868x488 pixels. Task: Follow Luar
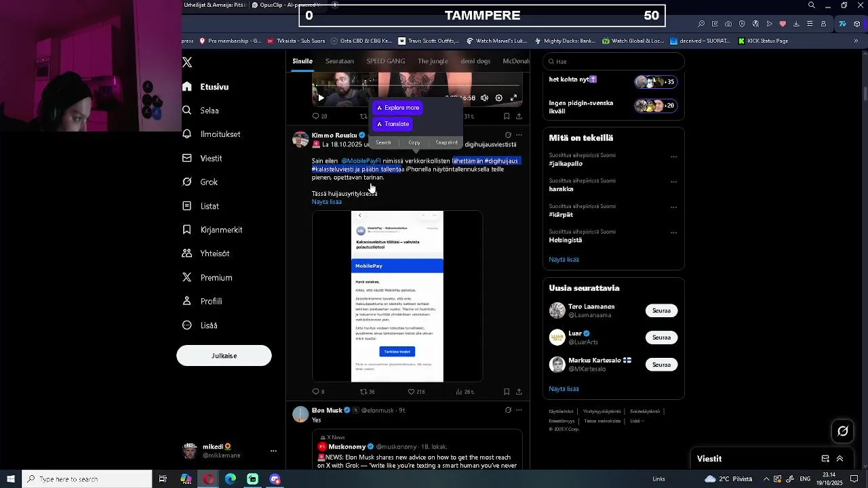pyautogui.click(x=661, y=338)
